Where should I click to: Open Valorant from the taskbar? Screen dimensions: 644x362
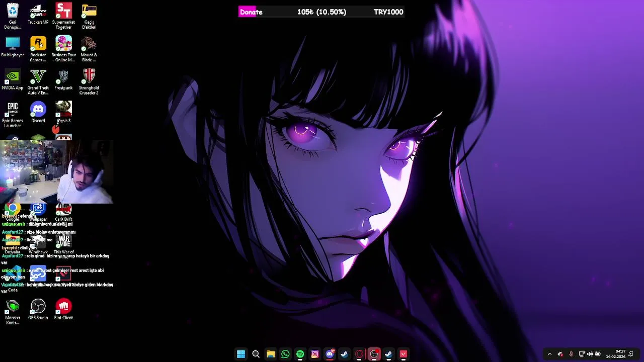(403, 354)
